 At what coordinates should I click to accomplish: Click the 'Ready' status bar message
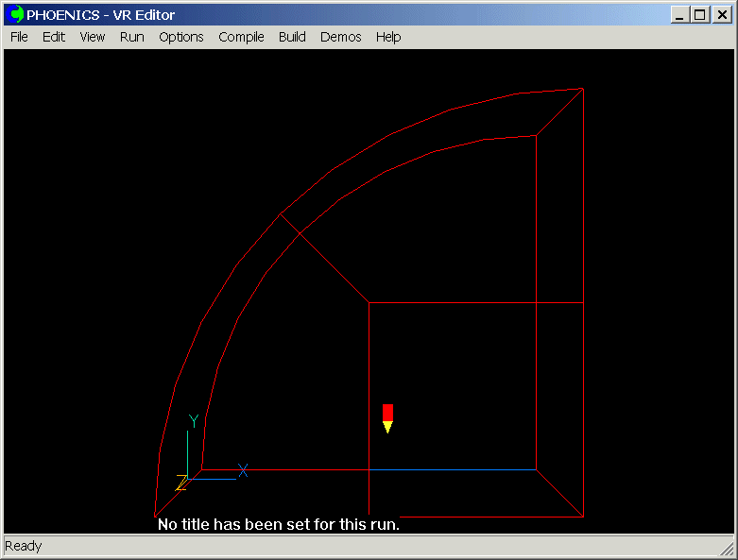(x=24, y=546)
